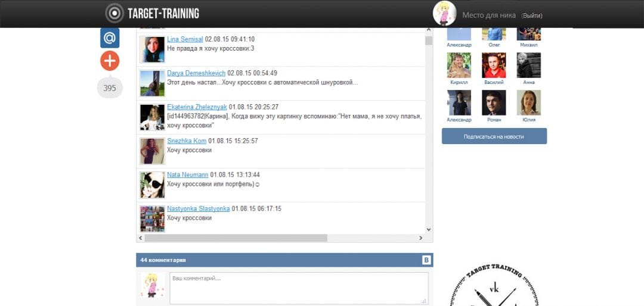Open Darya Demeshkevich's profile link
The image size is (644, 306).
pyautogui.click(x=196, y=73)
